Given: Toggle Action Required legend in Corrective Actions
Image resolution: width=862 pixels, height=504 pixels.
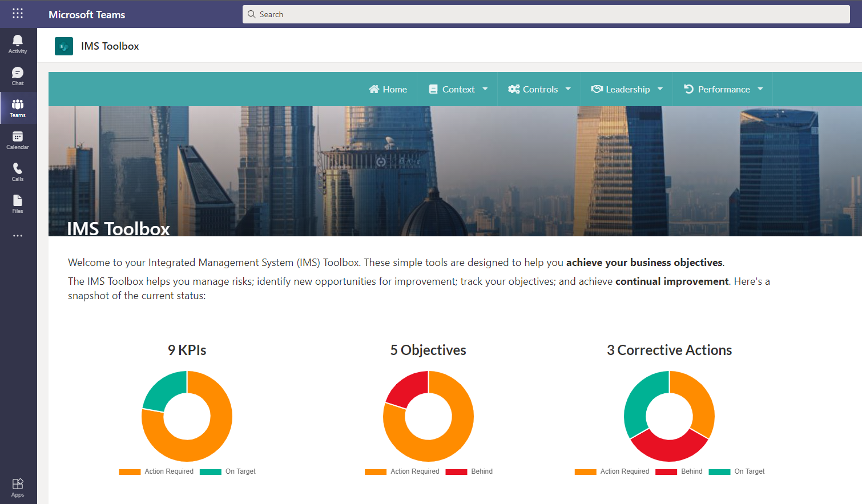Looking at the screenshot, I should [612, 471].
